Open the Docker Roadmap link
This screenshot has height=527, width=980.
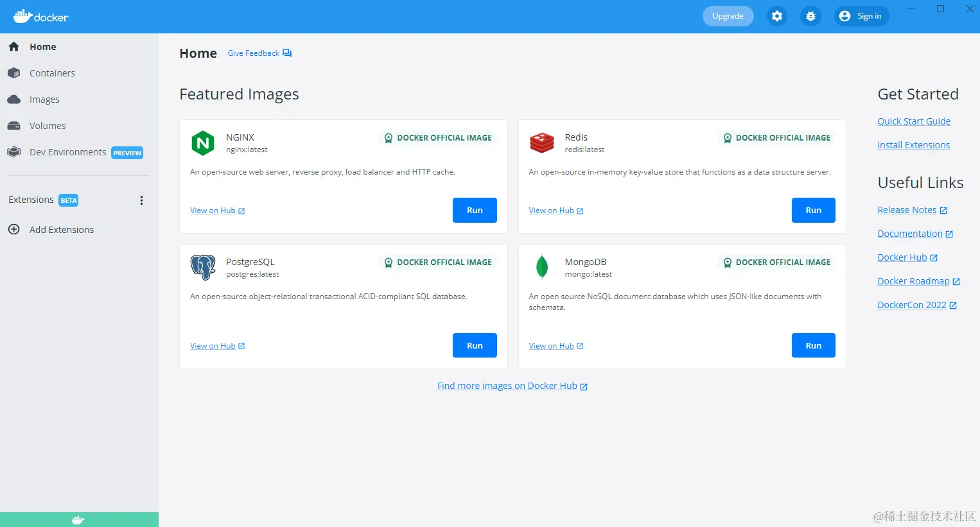(918, 281)
